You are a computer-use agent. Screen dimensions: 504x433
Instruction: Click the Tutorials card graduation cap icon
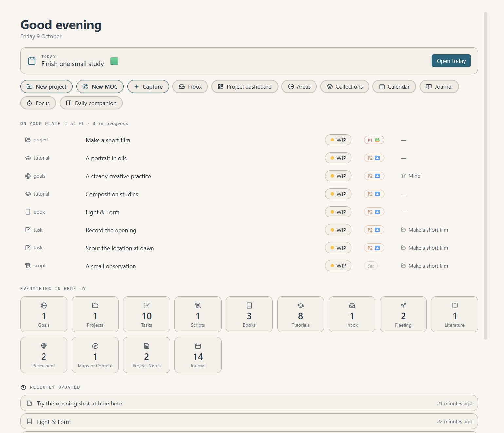click(301, 305)
